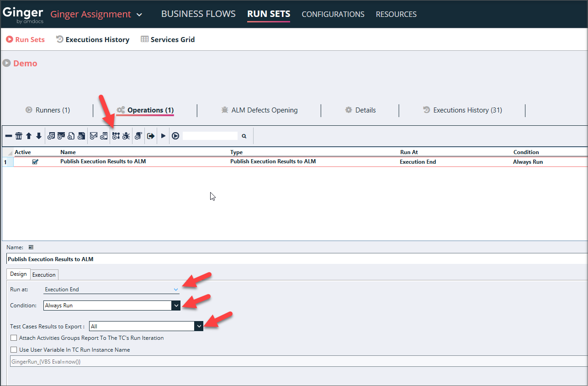Add Publish to ALM operation icon
This screenshot has height=386, width=588.
[116, 136]
